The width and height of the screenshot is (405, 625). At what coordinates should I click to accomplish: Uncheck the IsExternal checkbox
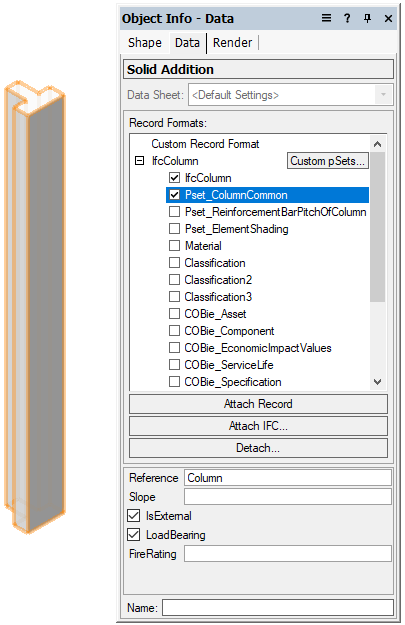pos(134,515)
